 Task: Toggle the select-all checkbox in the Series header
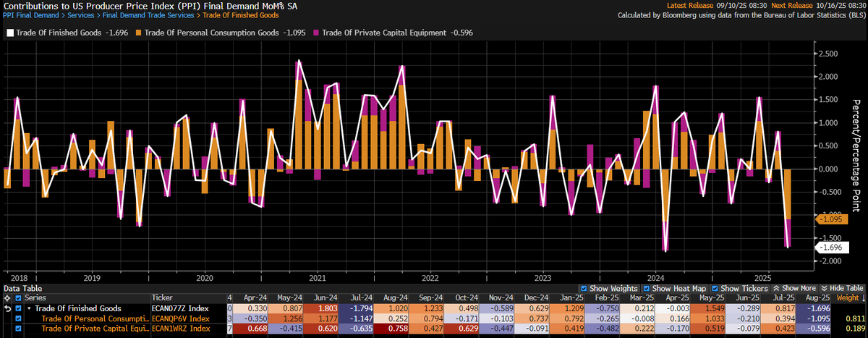pyautogui.click(x=19, y=297)
